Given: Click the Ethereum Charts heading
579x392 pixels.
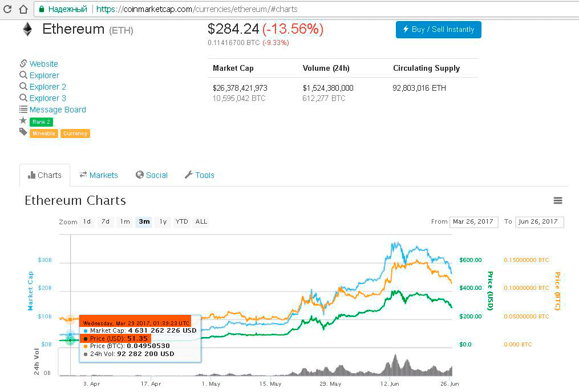Looking at the screenshot, I should coord(75,201).
